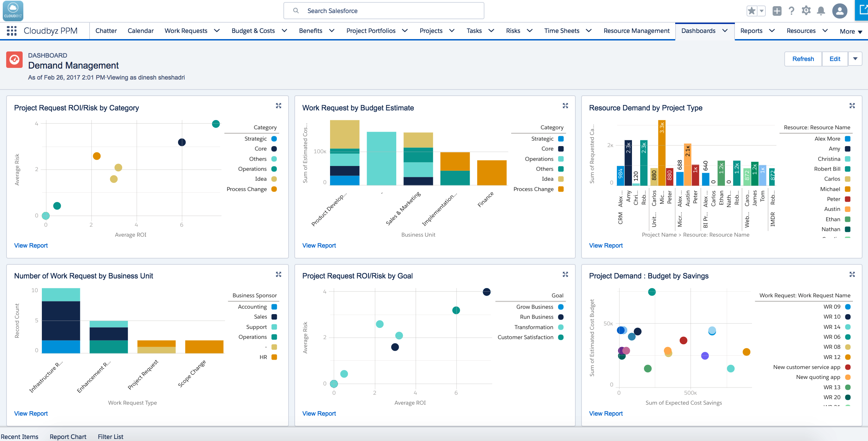View Report for ROI/Risk by Goal
The image size is (868, 441).
point(319,414)
